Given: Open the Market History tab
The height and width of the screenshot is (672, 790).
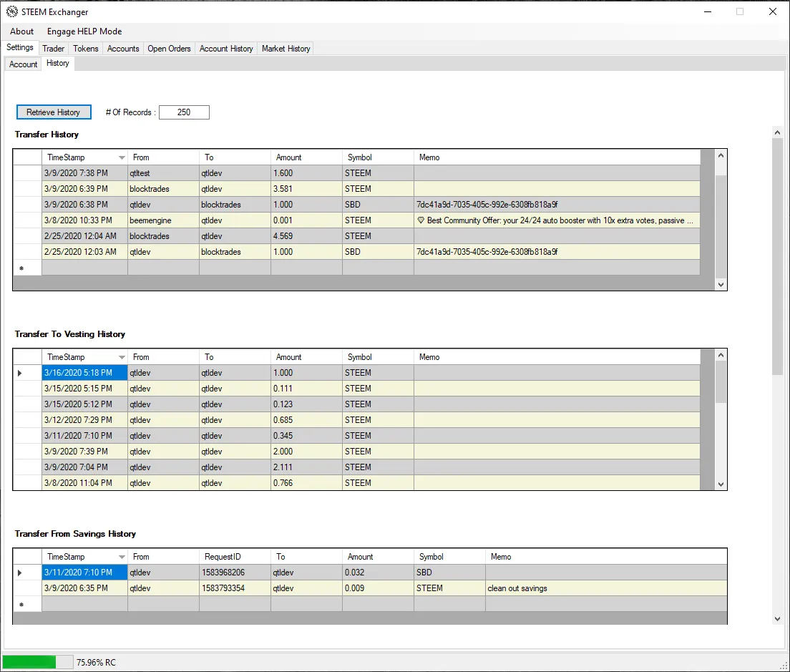Looking at the screenshot, I should (286, 49).
